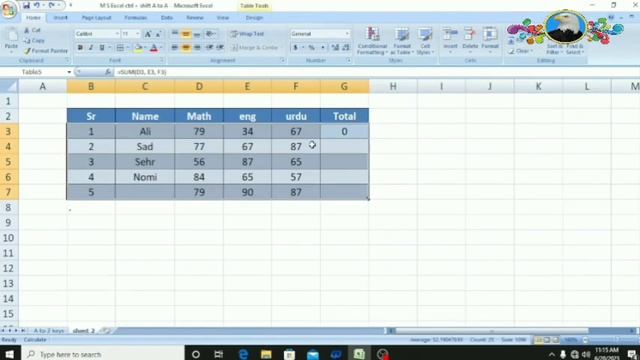Viewport: 640px width, 360px height.
Task: Click the formula bar with SUM formula
Action: (x=376, y=72)
